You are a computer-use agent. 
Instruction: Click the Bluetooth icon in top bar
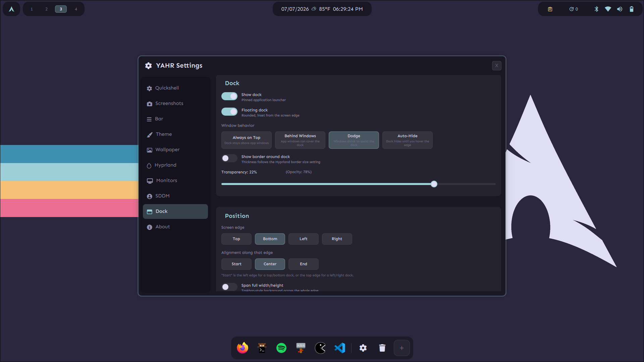tap(596, 9)
